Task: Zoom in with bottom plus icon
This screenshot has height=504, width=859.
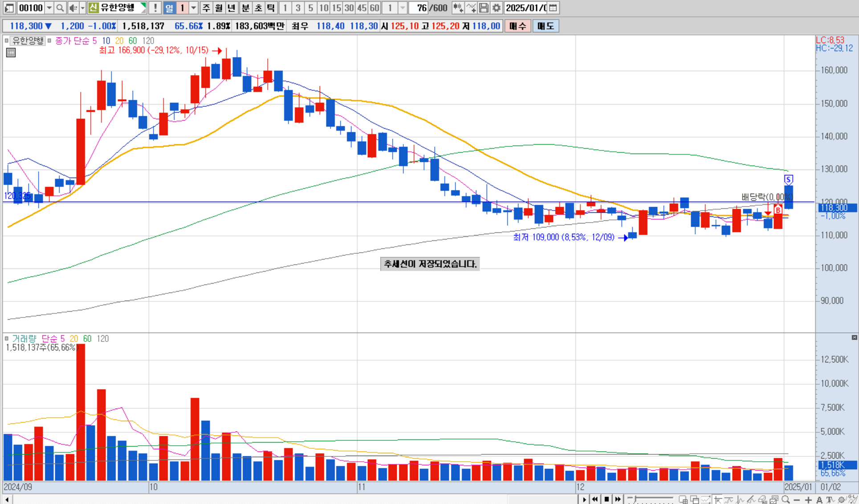Action: pos(808,500)
